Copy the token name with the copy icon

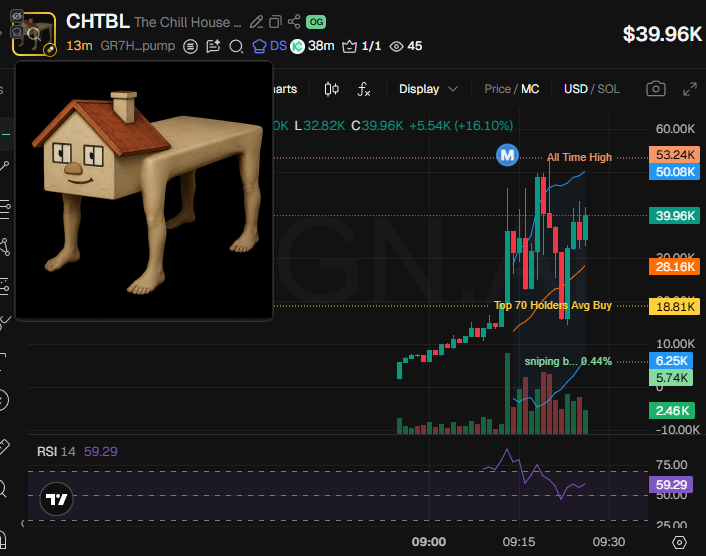275,22
